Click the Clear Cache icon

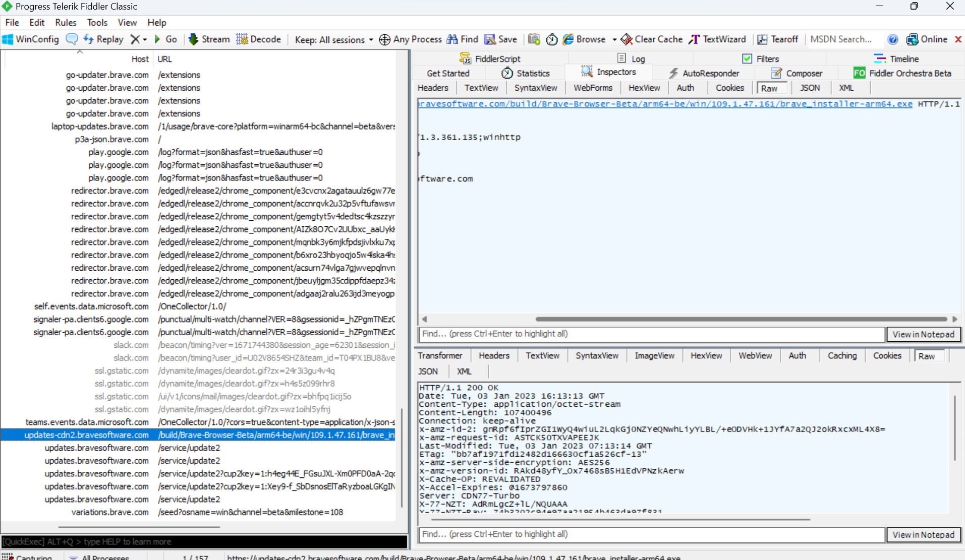pyautogui.click(x=652, y=39)
